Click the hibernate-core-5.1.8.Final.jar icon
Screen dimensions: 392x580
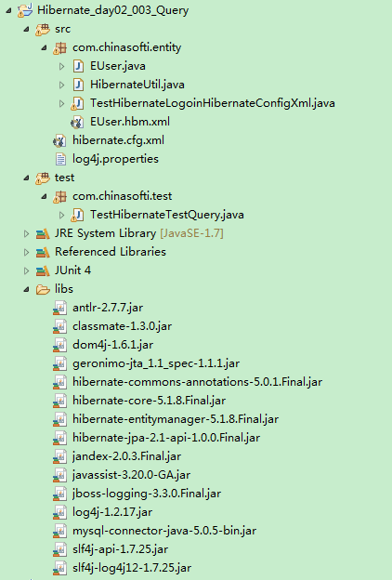(x=59, y=401)
